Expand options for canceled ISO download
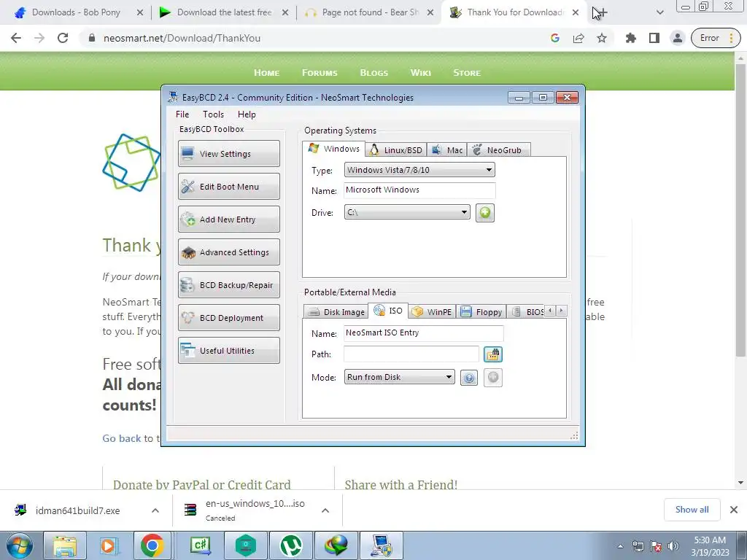The width and height of the screenshot is (747, 560). [x=325, y=510]
